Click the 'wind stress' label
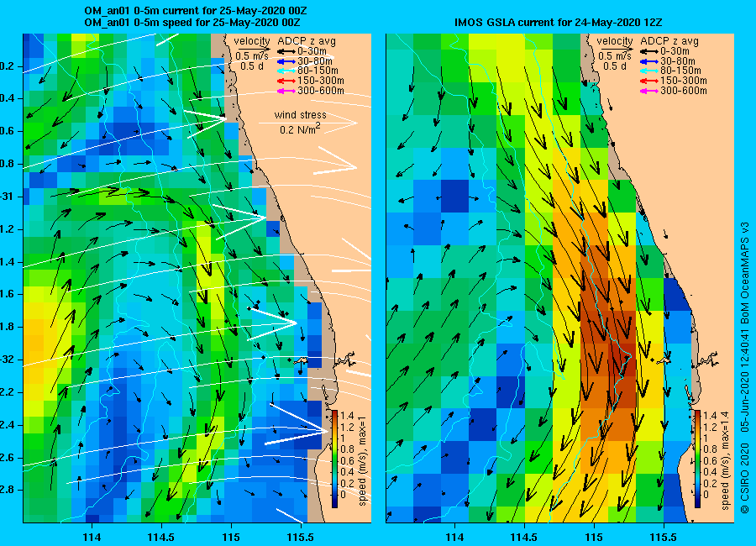The image size is (756, 546). pos(301,115)
